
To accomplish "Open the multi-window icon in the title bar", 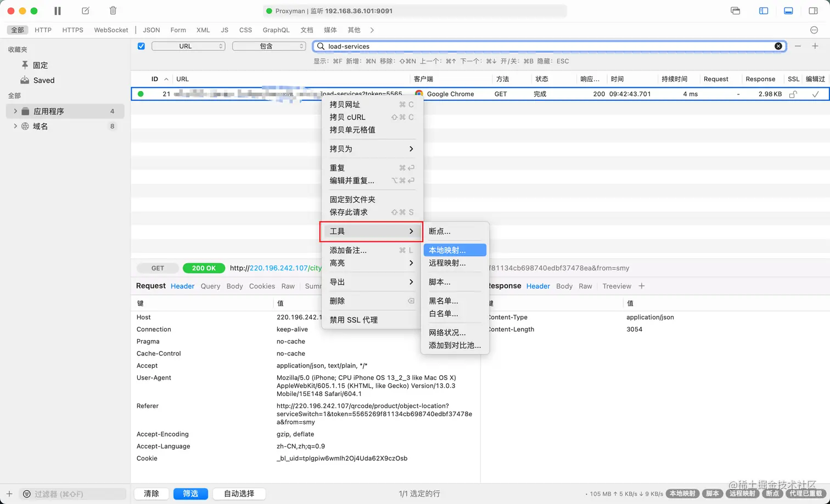I will [x=736, y=10].
